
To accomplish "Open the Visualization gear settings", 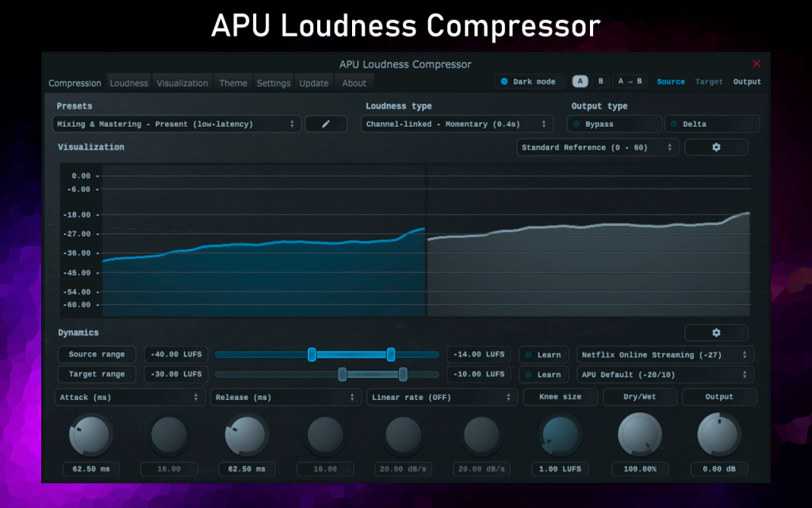I will point(716,147).
